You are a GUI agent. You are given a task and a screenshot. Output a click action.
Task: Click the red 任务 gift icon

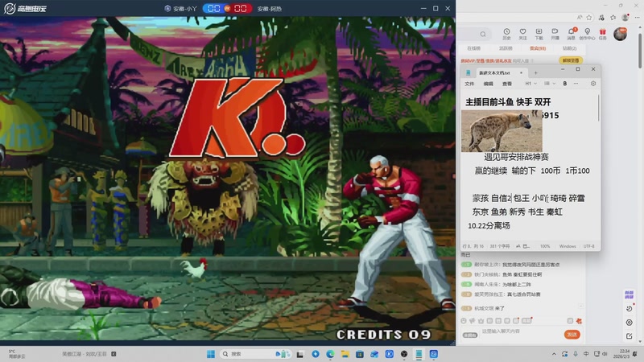602,34
